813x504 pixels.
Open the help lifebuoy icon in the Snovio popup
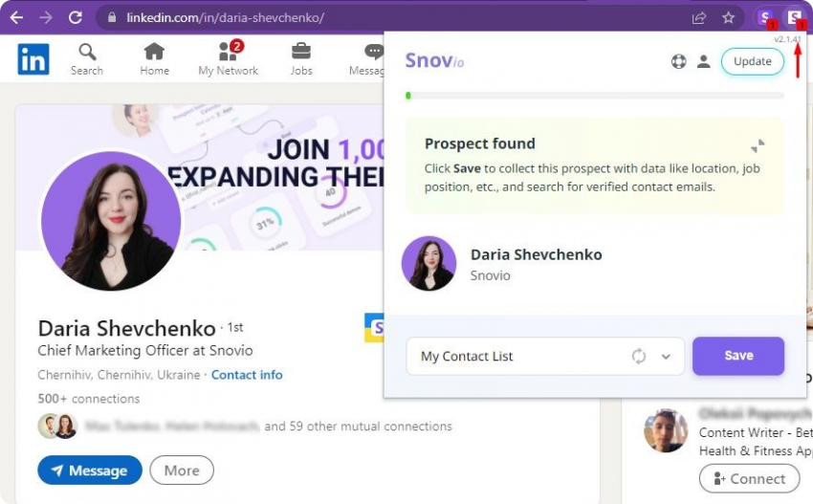pos(678,62)
